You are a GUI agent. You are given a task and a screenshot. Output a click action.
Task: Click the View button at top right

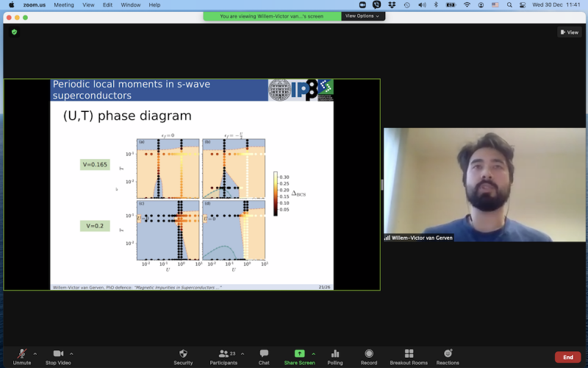570,32
